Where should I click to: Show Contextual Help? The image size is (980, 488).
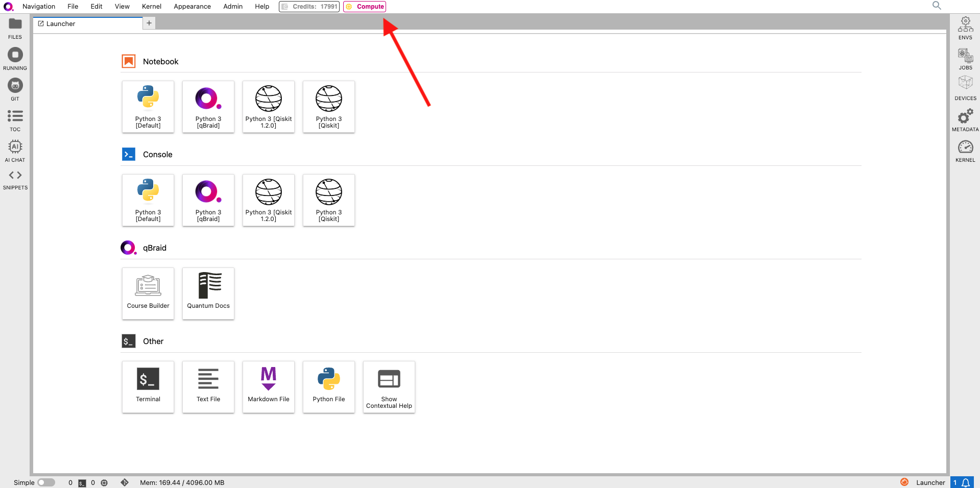[x=389, y=387]
